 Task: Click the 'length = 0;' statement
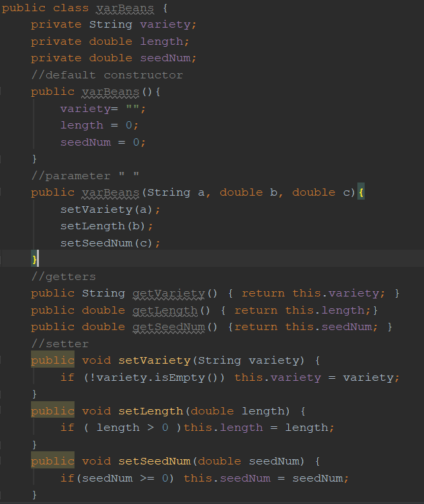[x=100, y=125]
